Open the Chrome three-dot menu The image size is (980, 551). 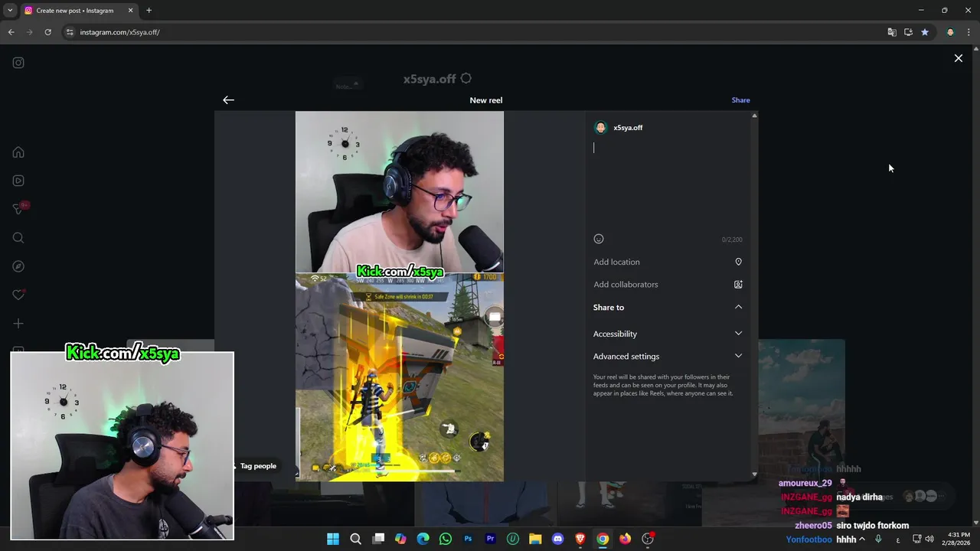pyautogui.click(x=969, y=32)
